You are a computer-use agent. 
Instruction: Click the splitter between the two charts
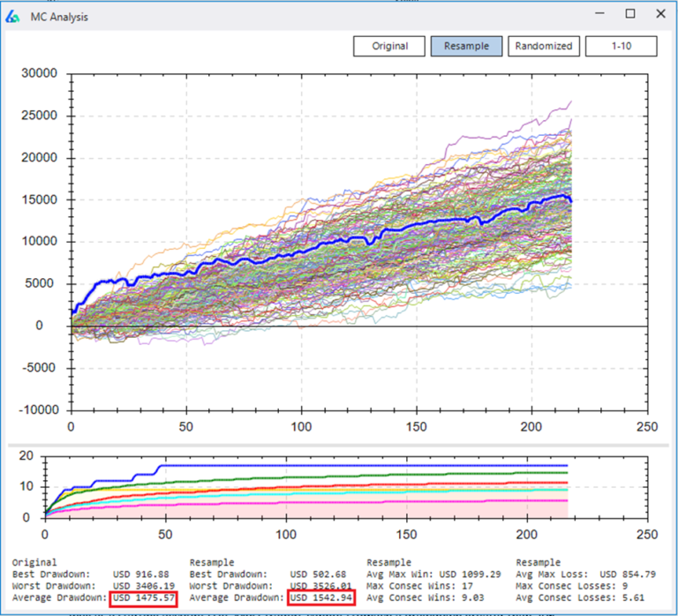(x=339, y=445)
